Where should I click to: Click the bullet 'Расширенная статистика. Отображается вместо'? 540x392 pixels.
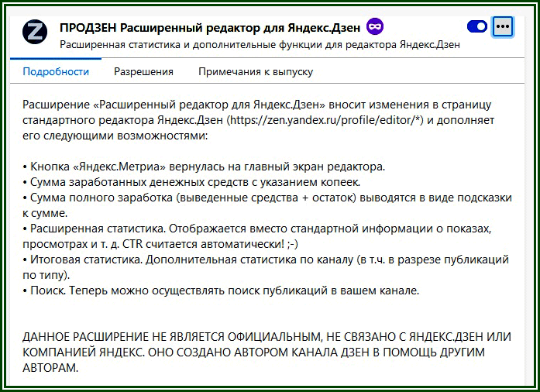click(257, 236)
